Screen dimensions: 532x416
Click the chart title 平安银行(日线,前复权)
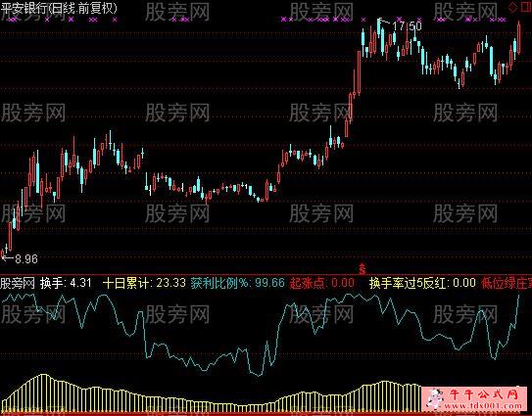pos(59,8)
